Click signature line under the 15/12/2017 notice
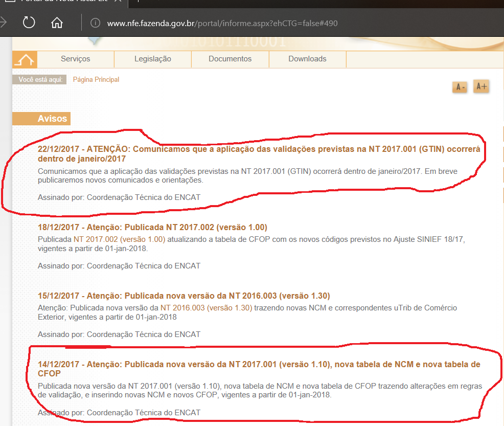Viewport: 504px width, 426px height. click(119, 334)
